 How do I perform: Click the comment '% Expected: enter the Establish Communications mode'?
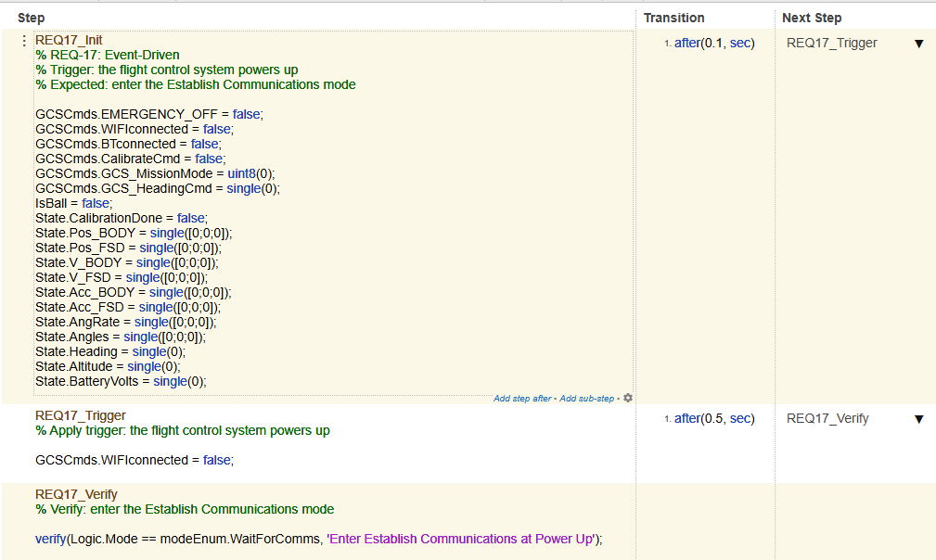point(195,84)
